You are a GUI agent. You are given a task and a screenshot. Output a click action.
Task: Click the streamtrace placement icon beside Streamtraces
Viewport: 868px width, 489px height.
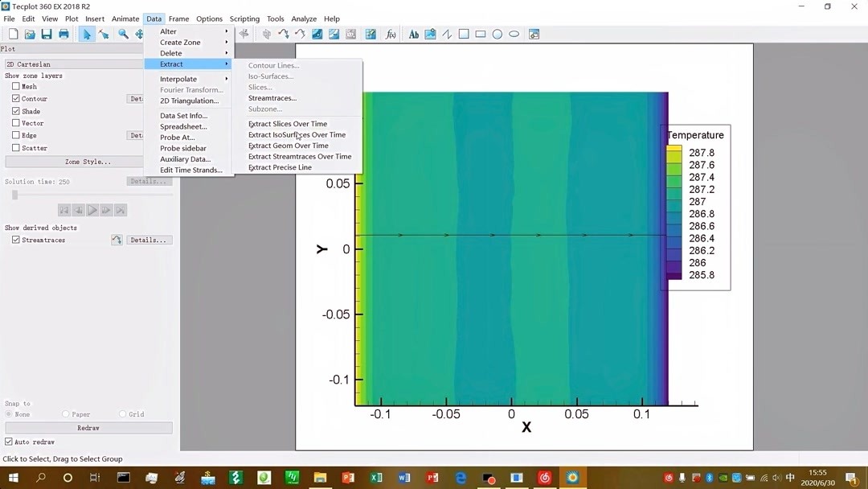click(x=117, y=239)
